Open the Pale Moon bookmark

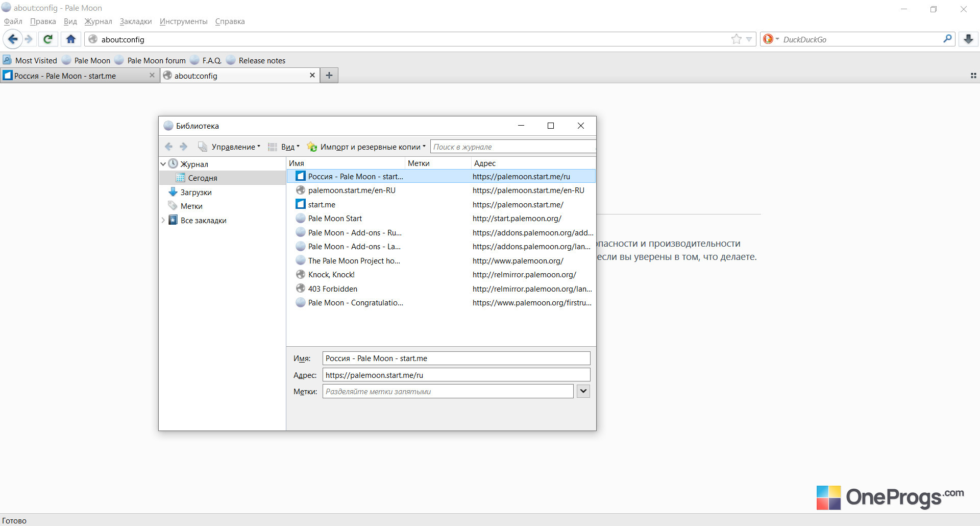[x=86, y=60]
